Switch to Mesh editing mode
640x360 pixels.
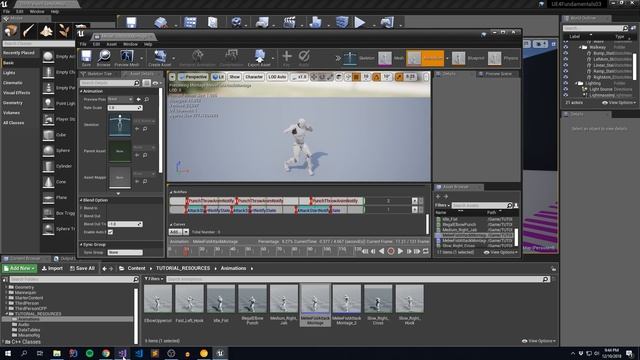[x=390, y=58]
